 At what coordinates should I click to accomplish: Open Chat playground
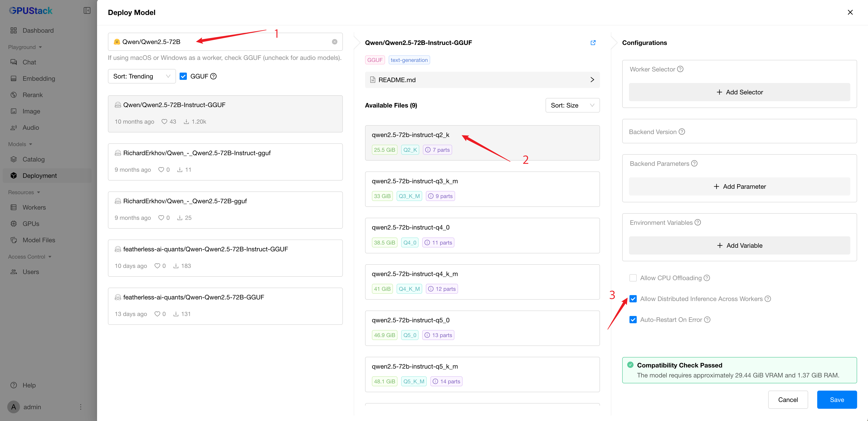coord(29,62)
